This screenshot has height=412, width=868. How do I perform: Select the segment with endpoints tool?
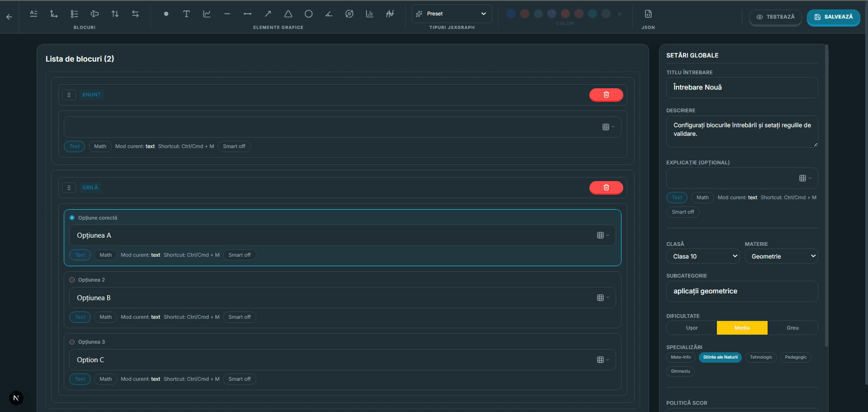247,14
